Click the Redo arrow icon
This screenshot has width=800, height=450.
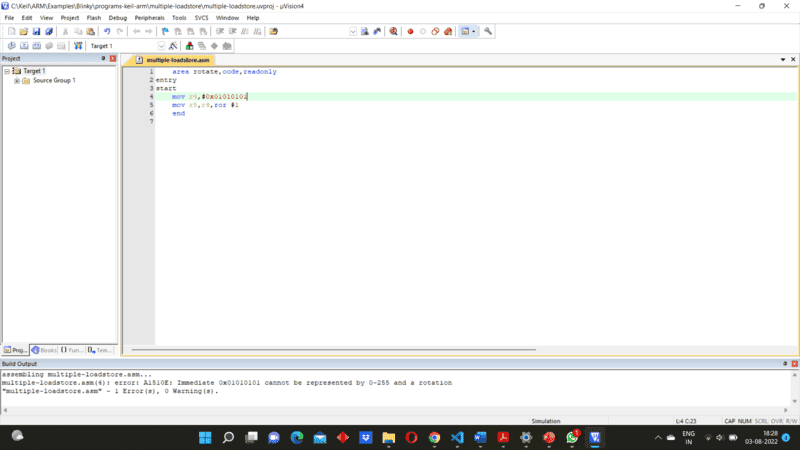tap(120, 32)
